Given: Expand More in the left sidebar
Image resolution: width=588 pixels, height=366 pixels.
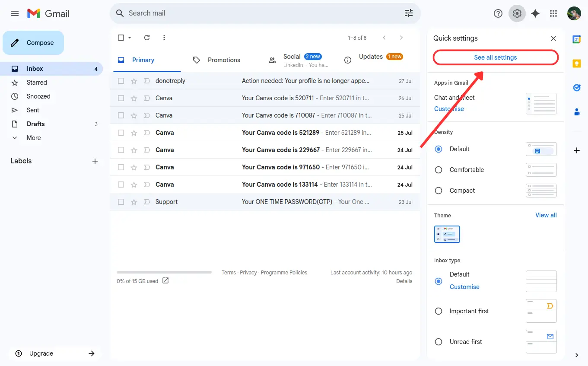Looking at the screenshot, I should click(34, 138).
